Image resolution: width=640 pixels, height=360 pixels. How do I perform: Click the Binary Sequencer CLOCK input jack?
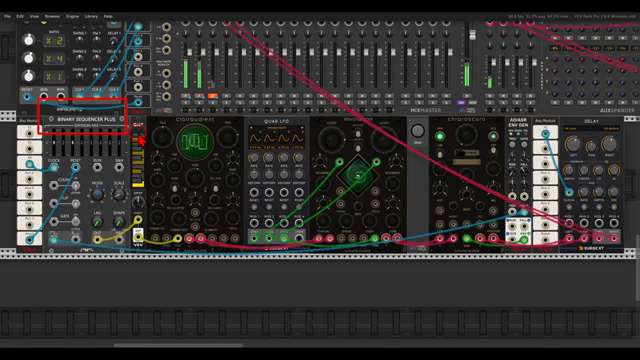54,167
